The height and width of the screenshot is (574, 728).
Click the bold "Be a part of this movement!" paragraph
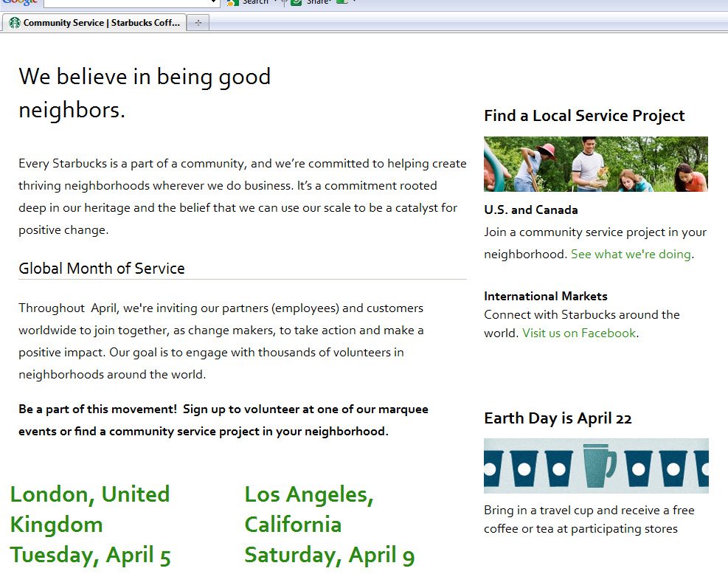pos(223,421)
